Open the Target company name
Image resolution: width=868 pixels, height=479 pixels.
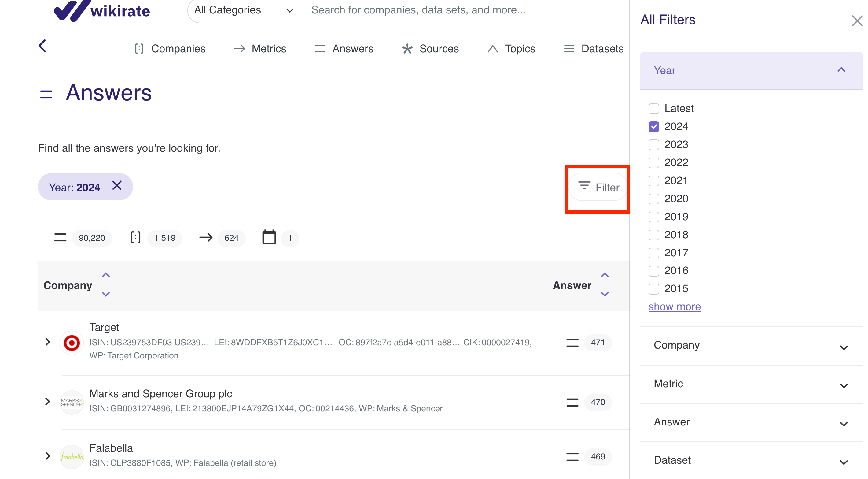pyautogui.click(x=104, y=327)
